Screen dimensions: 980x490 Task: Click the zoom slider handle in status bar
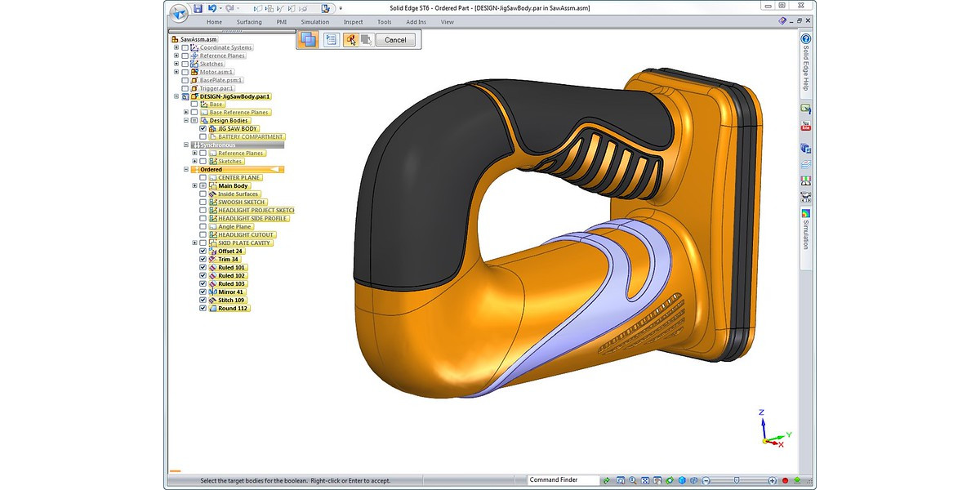737,480
